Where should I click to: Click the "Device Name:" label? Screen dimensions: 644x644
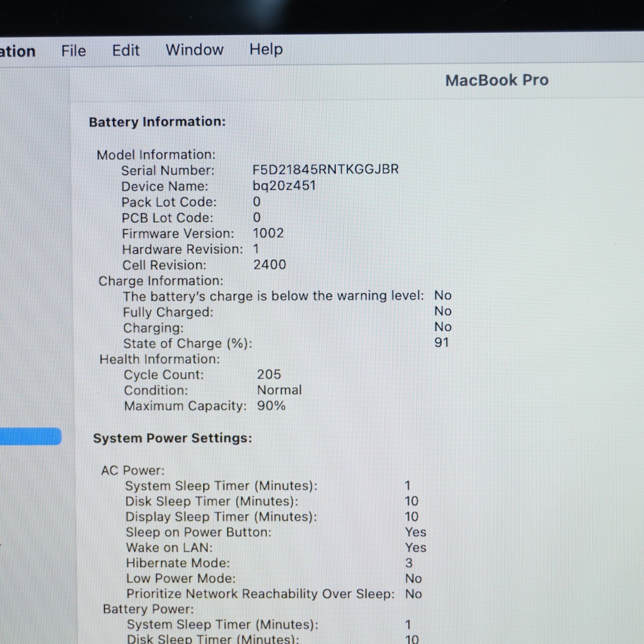pos(165,186)
